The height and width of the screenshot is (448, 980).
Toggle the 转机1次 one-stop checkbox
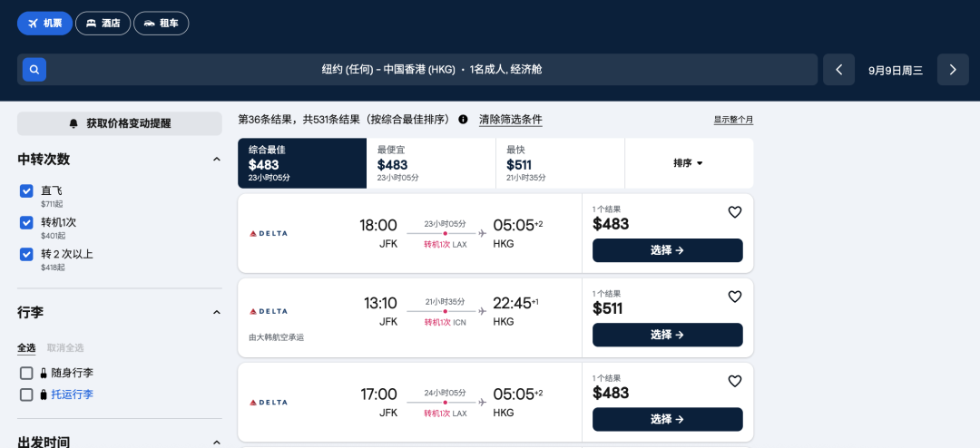click(x=26, y=223)
